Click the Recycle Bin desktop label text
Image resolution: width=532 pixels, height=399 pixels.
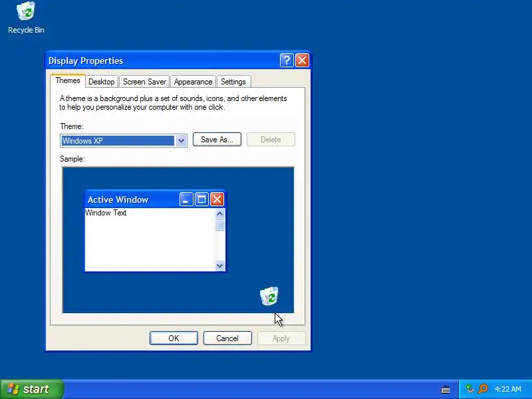(x=26, y=30)
